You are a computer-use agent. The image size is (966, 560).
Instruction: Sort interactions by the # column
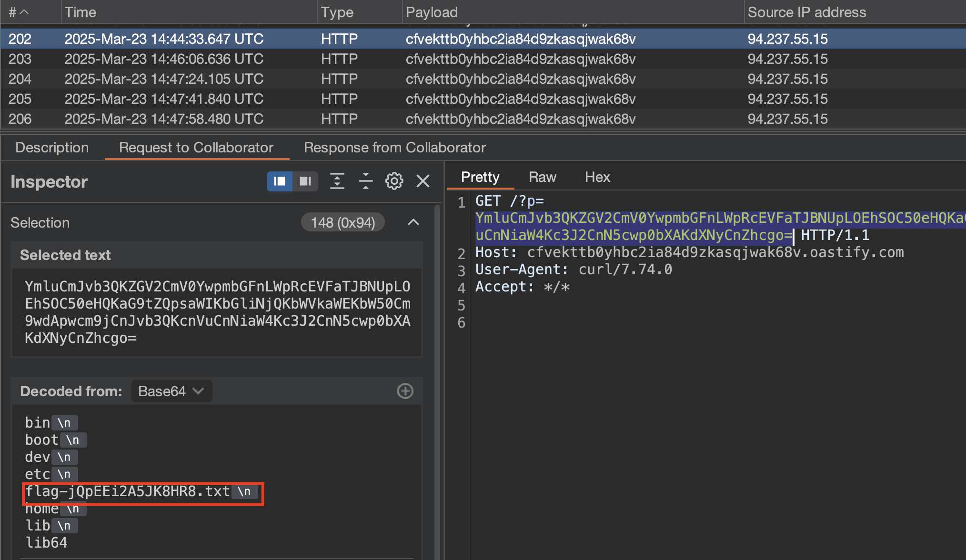(x=19, y=12)
